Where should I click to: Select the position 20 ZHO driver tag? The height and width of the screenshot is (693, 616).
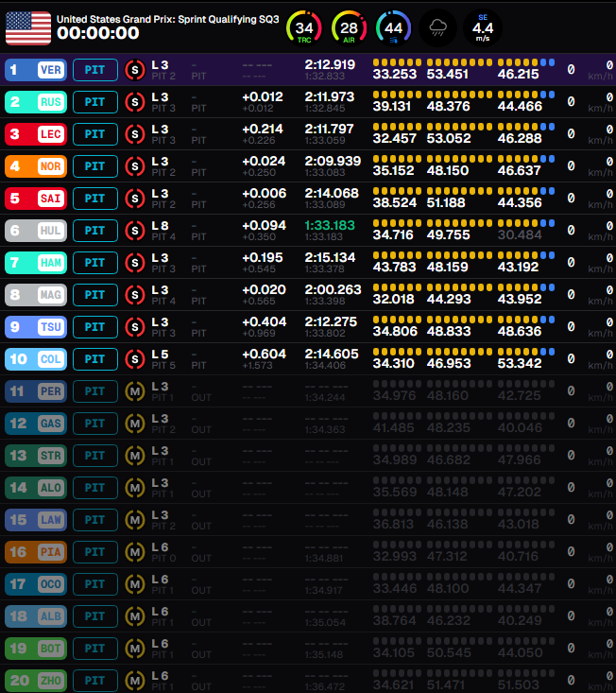36,681
